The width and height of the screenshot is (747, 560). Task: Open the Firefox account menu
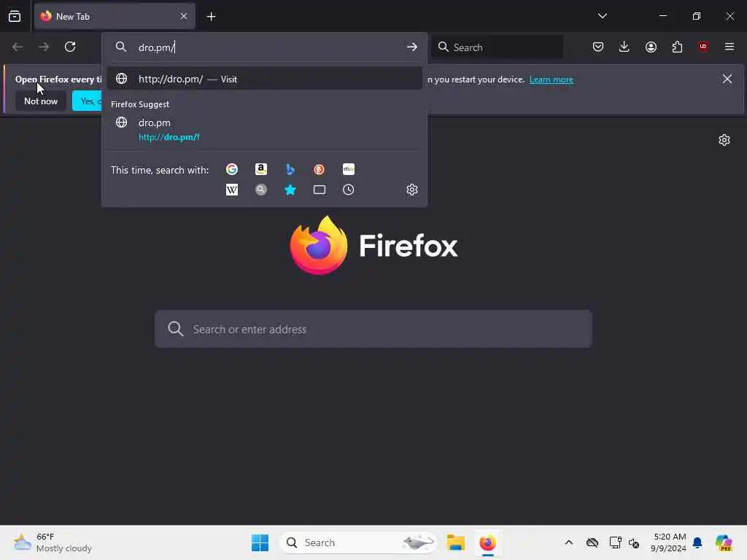point(651,47)
